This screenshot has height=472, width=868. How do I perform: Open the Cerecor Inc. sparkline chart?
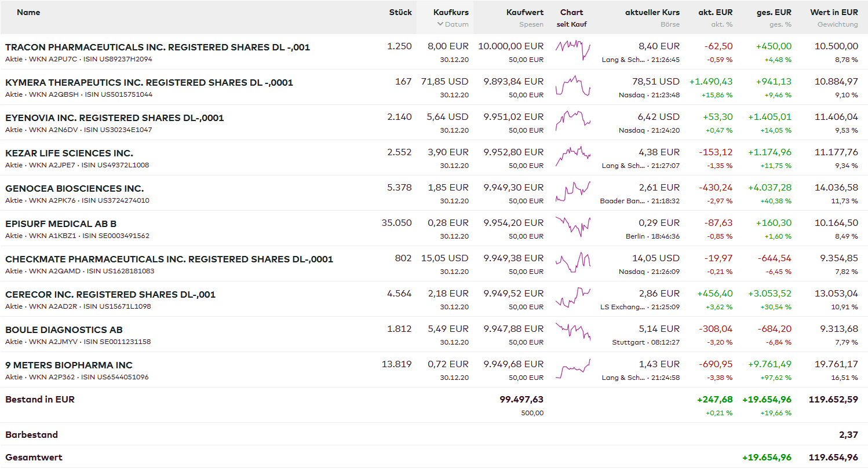[572, 298]
